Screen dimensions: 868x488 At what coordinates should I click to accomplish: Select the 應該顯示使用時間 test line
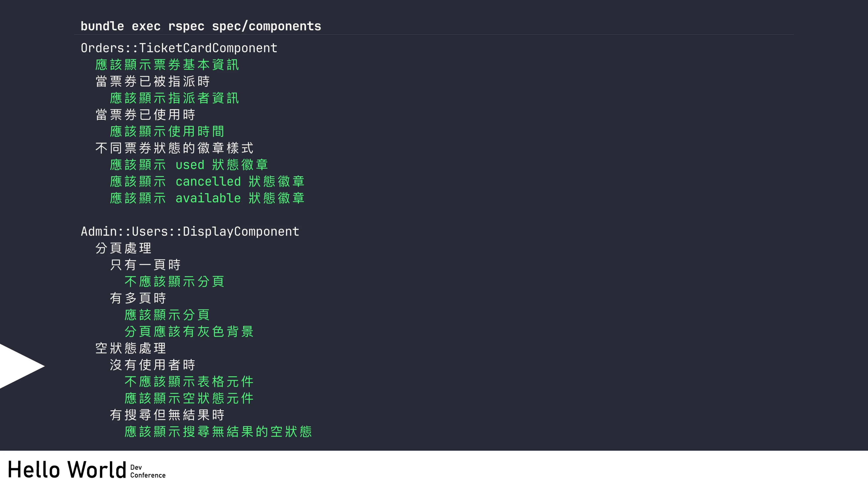(167, 131)
